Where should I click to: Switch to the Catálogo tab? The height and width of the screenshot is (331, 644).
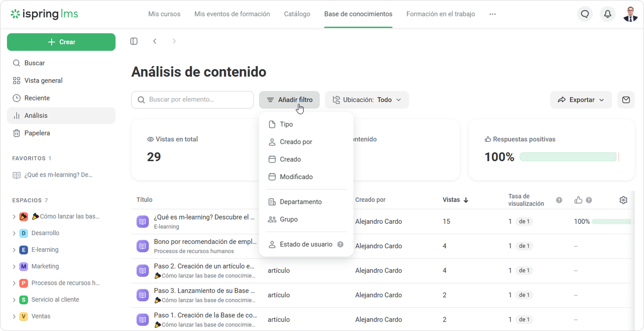[x=297, y=14]
